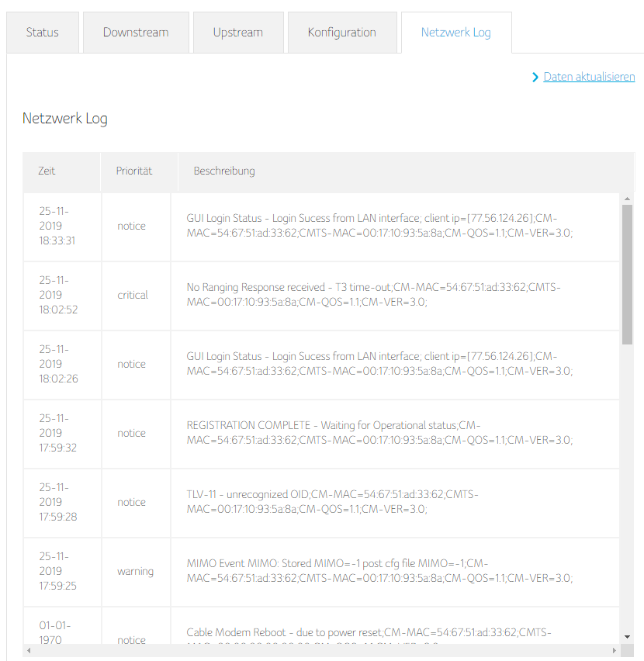Click the Daten aktualisieren link

[589, 77]
